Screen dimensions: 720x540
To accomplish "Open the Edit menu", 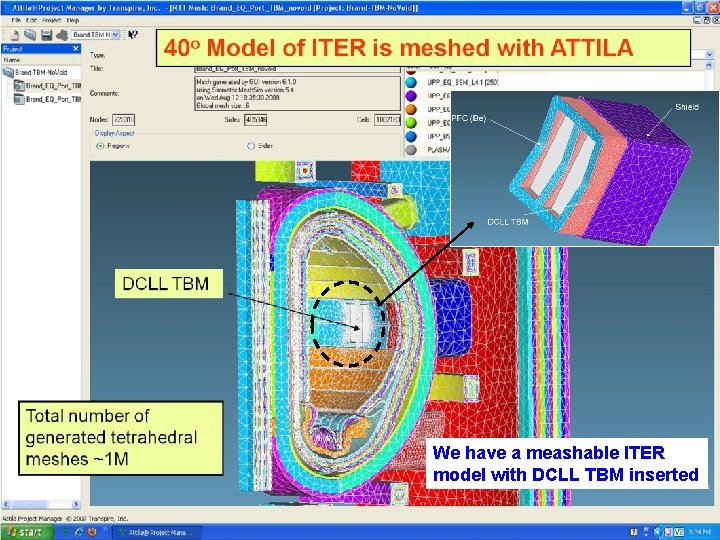I will point(31,20).
